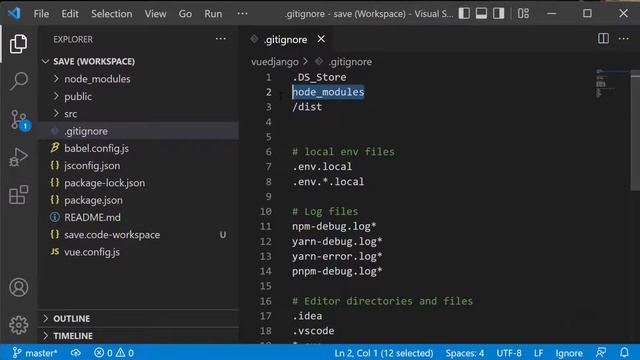640x360 pixels.
Task: Open the Extensions view
Action: coord(18,195)
